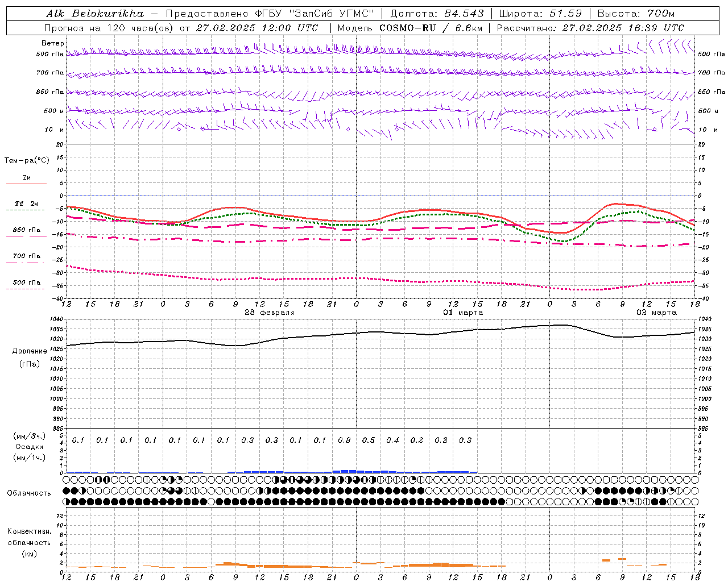Click the '0.8' precipitation value
This screenshot has height=582, width=728.
click(344, 440)
